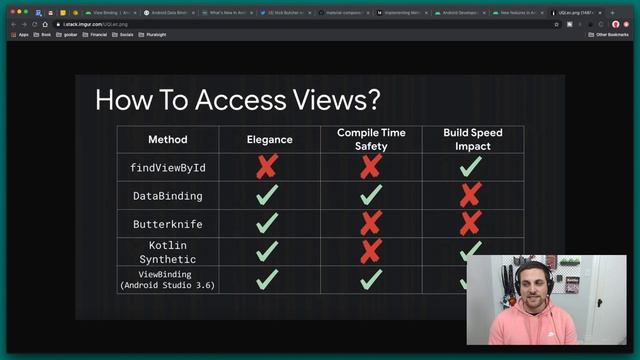640x360 pixels.
Task: Click the first pinned tab
Action: tap(38, 13)
